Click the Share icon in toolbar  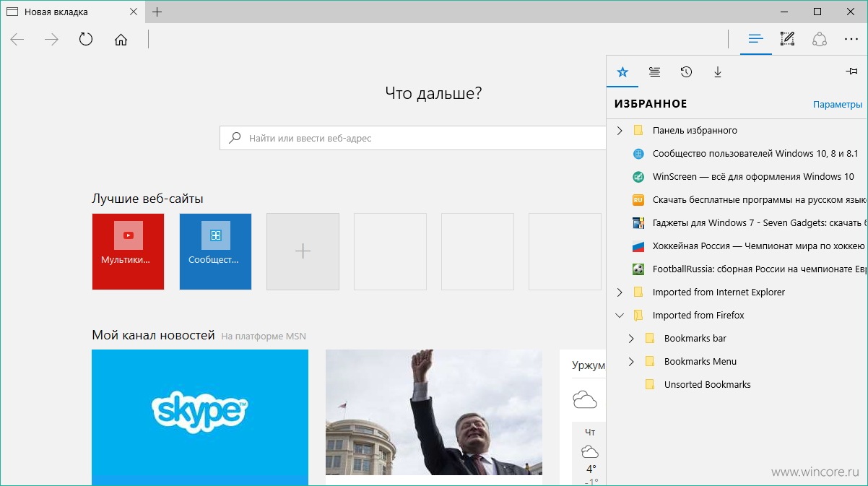point(820,39)
